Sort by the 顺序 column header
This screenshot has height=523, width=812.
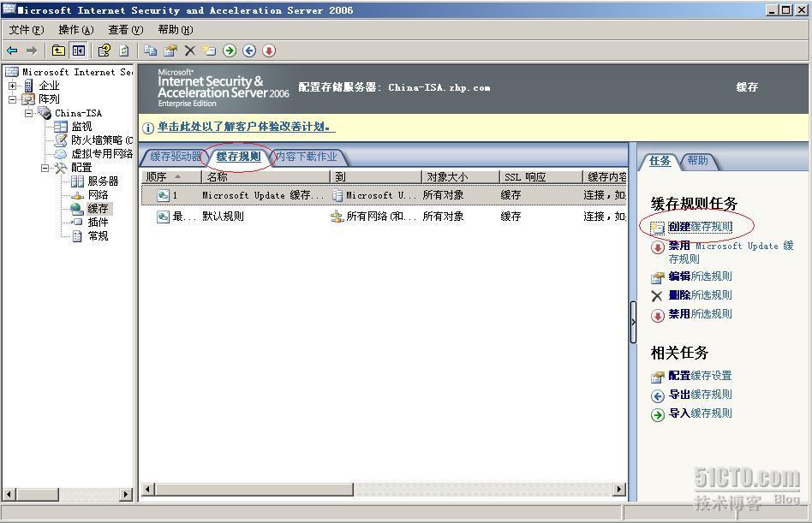171,177
